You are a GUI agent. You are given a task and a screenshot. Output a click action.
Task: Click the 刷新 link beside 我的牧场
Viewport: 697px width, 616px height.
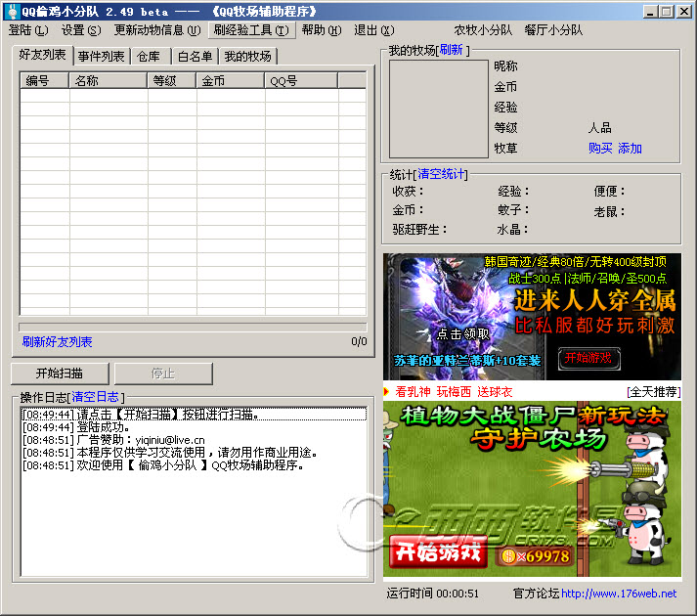[x=452, y=50]
